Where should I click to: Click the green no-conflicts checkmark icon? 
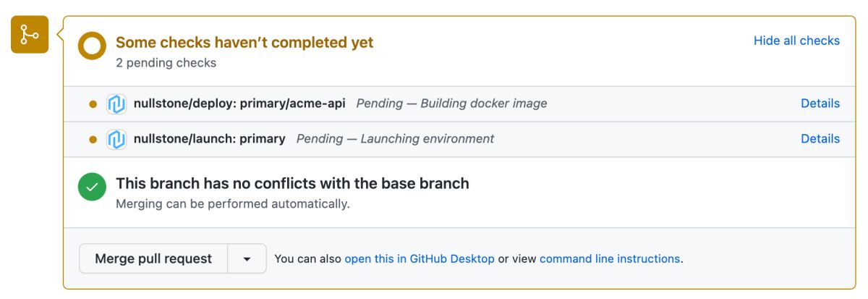pos(92,188)
